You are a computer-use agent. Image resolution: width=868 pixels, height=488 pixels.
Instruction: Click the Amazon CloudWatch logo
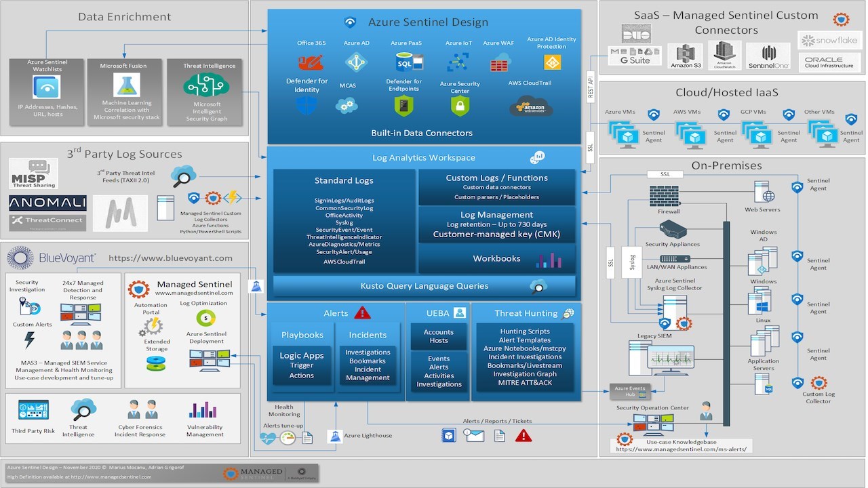[724, 56]
